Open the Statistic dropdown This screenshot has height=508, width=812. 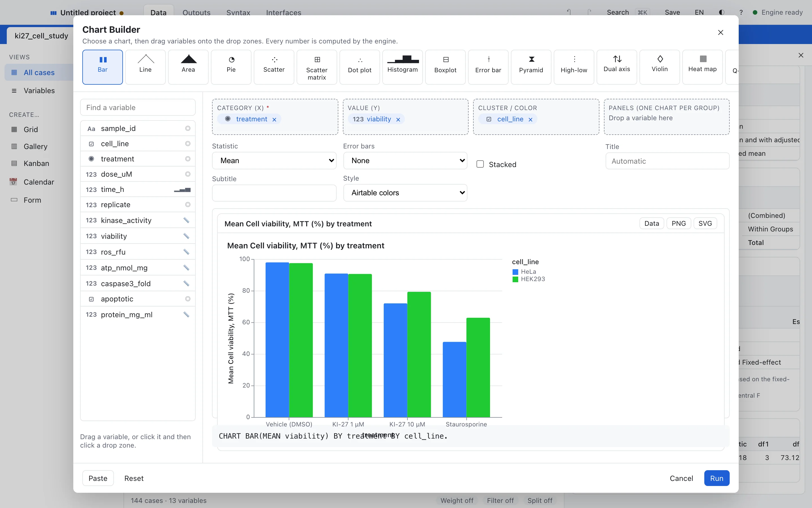(274, 161)
